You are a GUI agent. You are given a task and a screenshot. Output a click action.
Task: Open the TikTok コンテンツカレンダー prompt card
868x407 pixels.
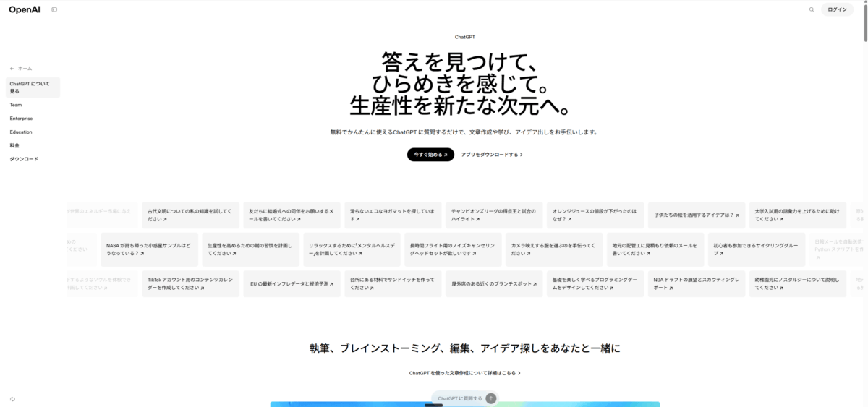[x=190, y=283]
